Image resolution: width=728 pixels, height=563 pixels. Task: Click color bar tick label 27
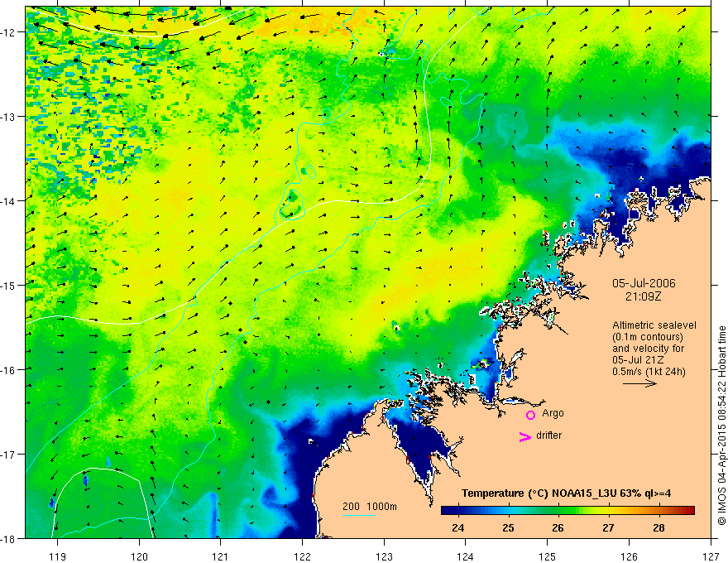[608, 527]
